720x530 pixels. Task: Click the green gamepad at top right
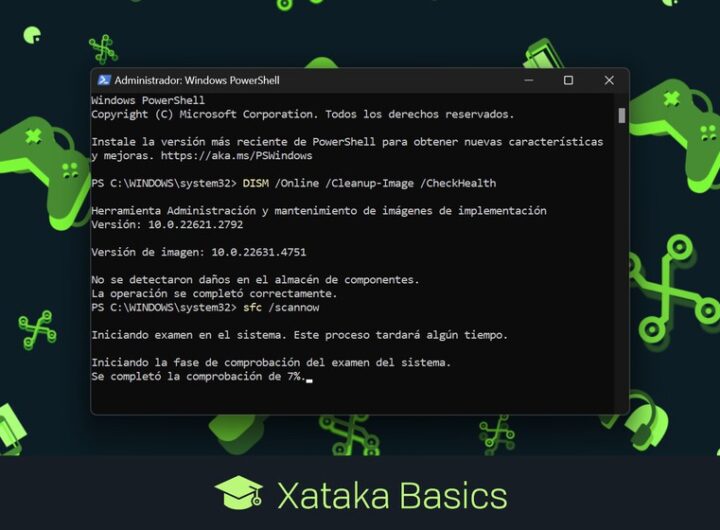click(670, 118)
